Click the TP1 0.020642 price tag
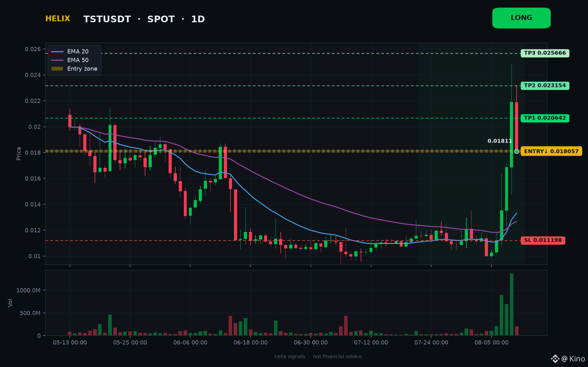The width and height of the screenshot is (588, 367). pyautogui.click(x=545, y=118)
